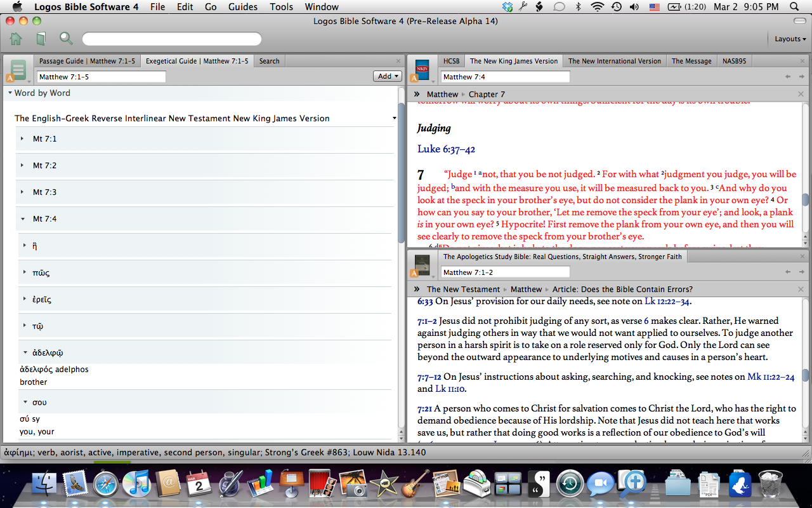Close the Bible versions tab group

[804, 61]
